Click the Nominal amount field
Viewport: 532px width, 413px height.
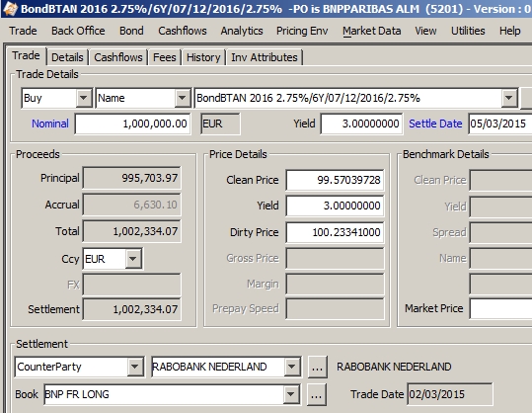click(x=132, y=124)
